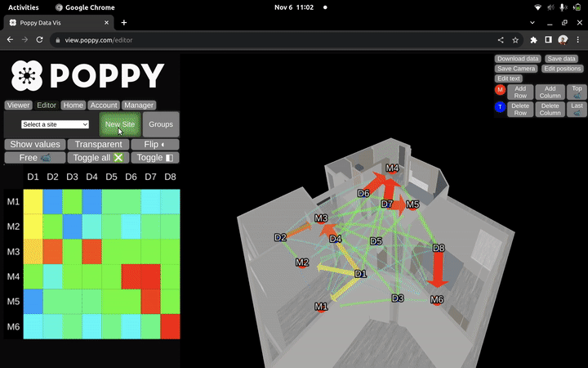Open the Chrome tab search chevron
This screenshot has width=588, height=368.
coord(532,23)
